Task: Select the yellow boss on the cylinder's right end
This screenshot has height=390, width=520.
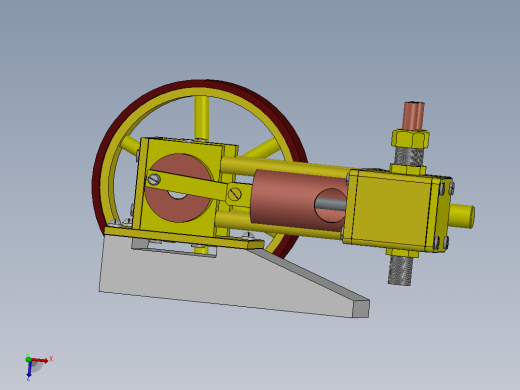Action: 463,216
